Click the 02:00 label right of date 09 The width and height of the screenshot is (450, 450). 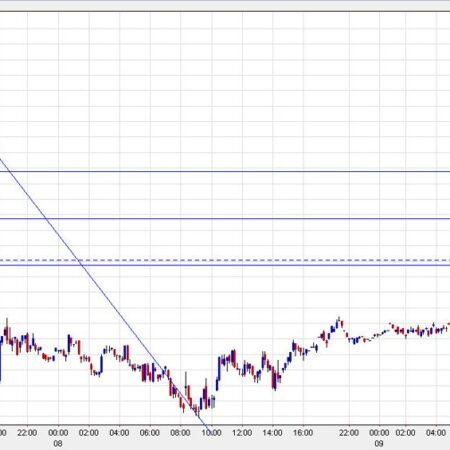(405, 433)
